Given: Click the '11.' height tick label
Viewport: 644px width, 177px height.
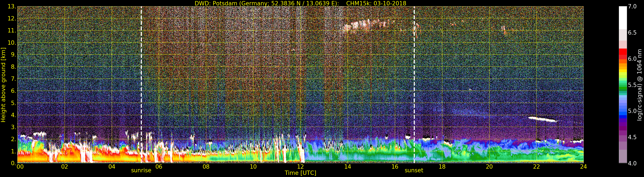Looking at the screenshot, I should click(x=12, y=31).
